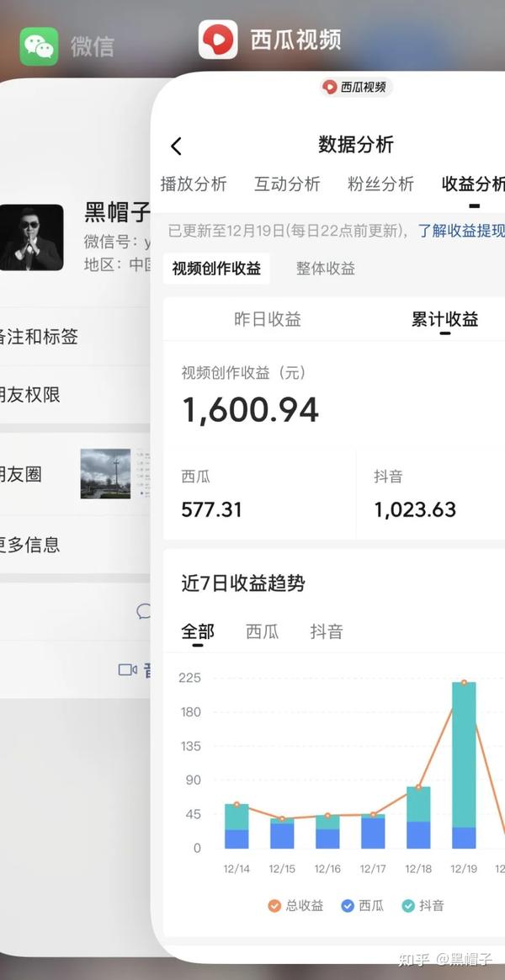Tap the message bubble icon in WeChat

tap(144, 611)
